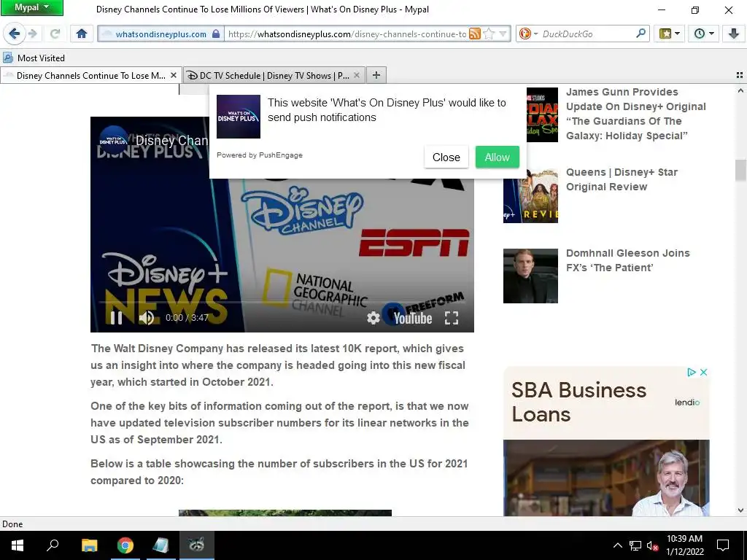Click the Guardians of the Galaxy thumbnail
Viewport: 747px width, 560px height.
pyautogui.click(x=542, y=114)
